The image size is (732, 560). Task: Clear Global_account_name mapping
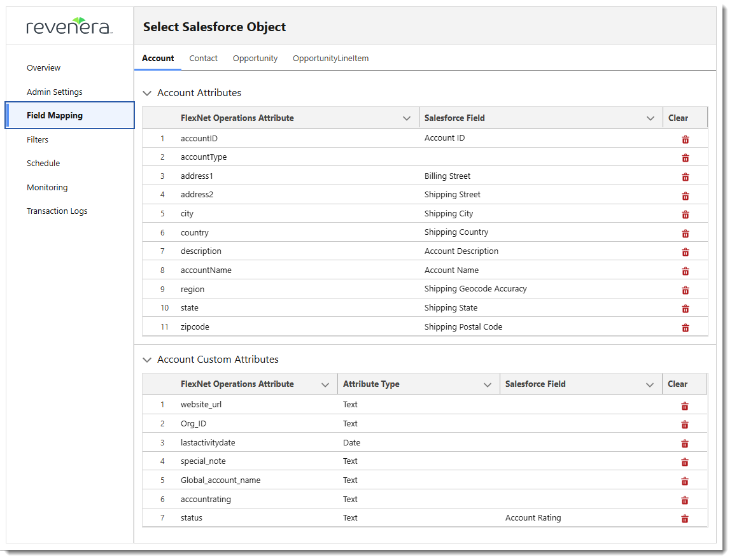click(685, 481)
